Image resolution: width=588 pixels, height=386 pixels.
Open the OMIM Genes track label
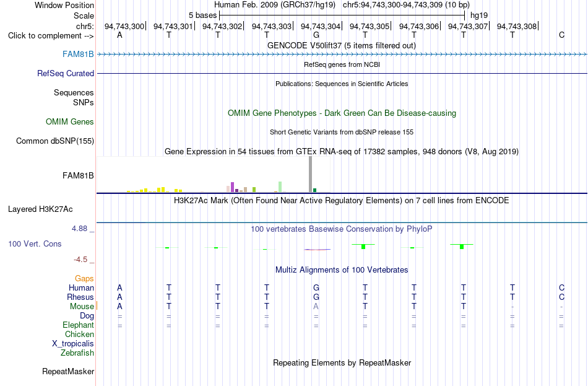click(69, 121)
